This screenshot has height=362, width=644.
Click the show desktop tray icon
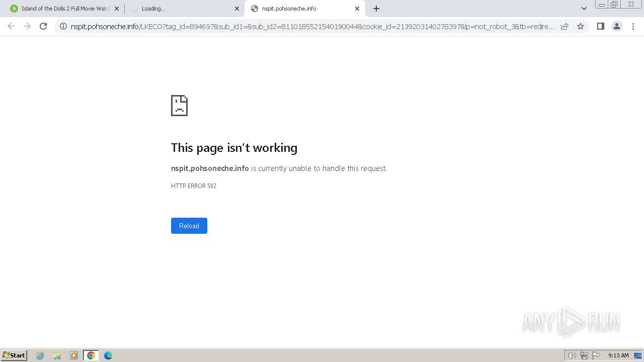[638, 355]
